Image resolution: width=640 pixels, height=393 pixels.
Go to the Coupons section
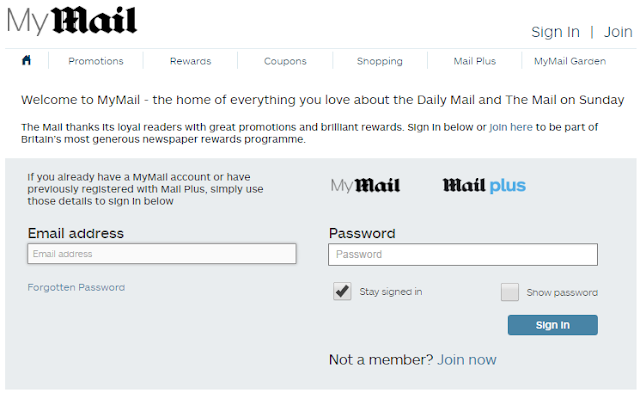coord(285,61)
